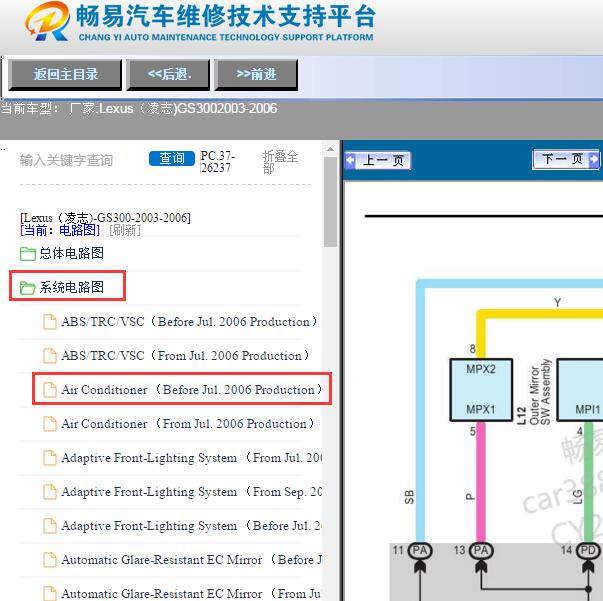Click document icon beside Adaptive Front-Lighting From Jul.
This screenshot has height=601, width=603.
(x=50, y=458)
